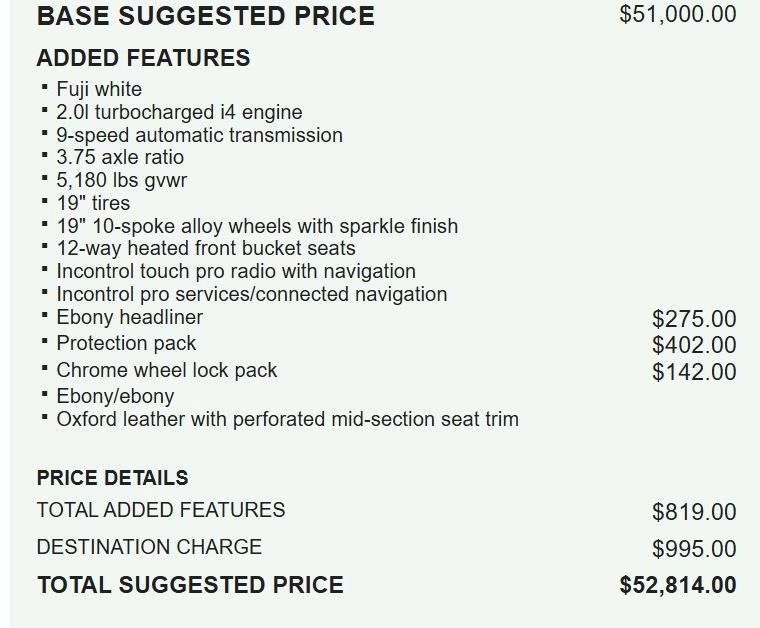The height and width of the screenshot is (628, 760).
Task: Click the 19" tires feature
Action: tap(93, 203)
